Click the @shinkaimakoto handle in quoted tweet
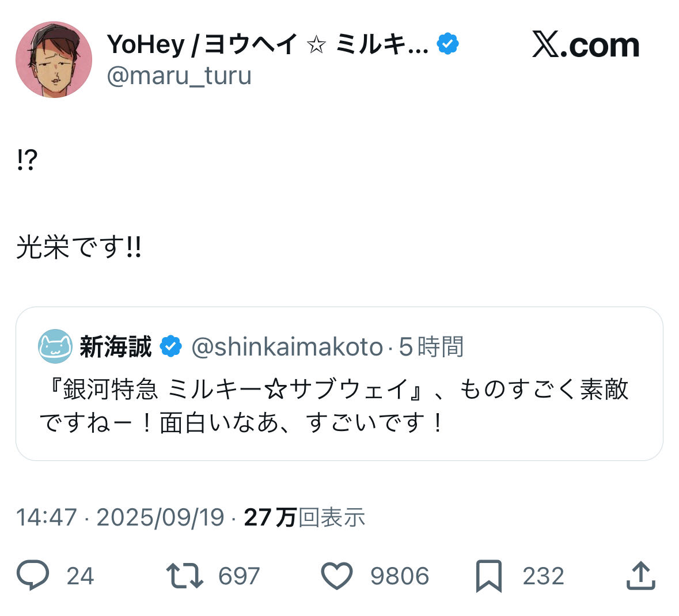 click(287, 347)
